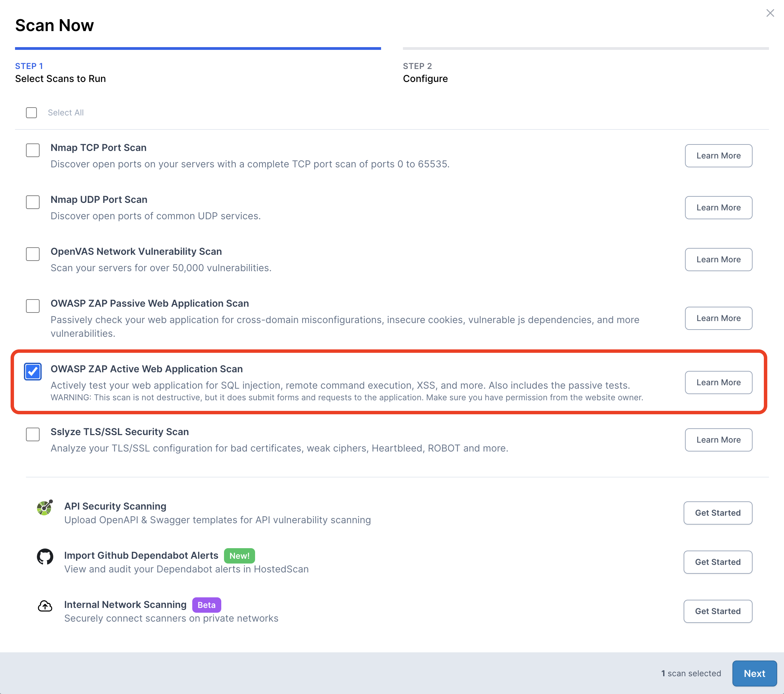
Task: Learn More about Nmap TCP Port Scan
Action: tap(718, 155)
